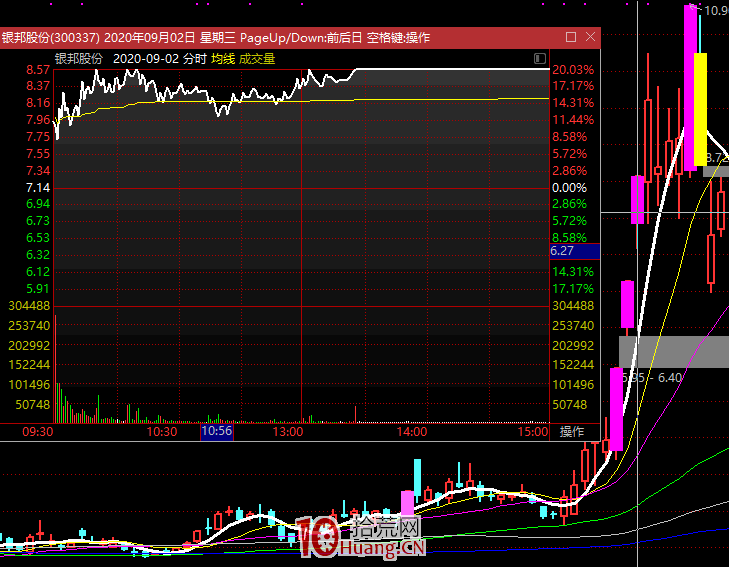Click the 13:00 time axis label
729x567 pixels.
coord(288,432)
